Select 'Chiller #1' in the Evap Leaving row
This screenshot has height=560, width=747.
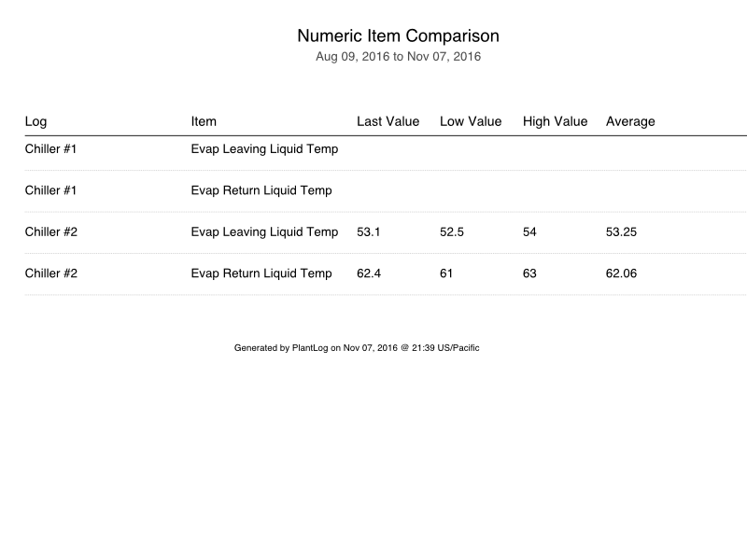coord(50,149)
